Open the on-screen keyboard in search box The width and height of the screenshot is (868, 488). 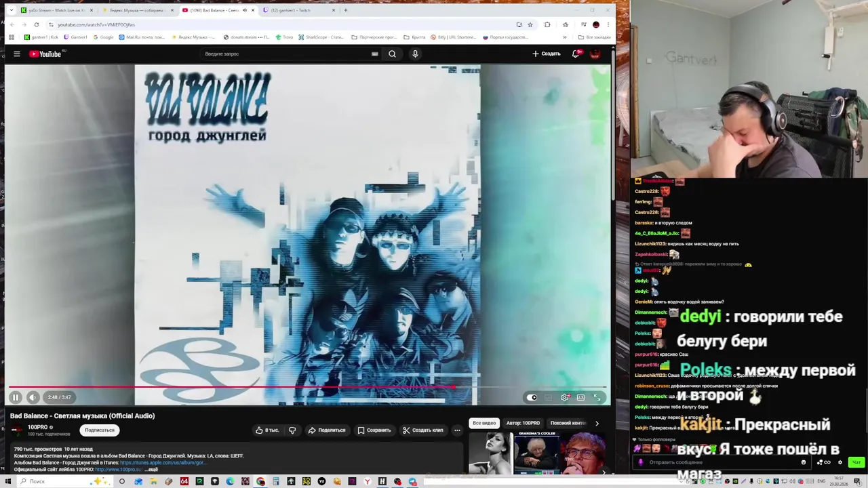coord(374,54)
